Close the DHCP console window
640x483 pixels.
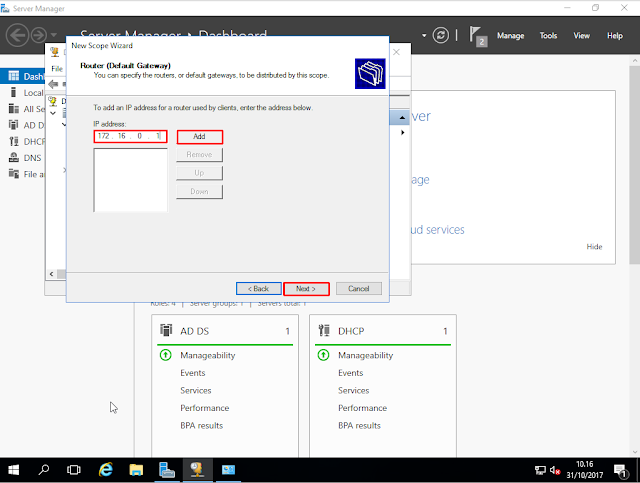coord(396,52)
